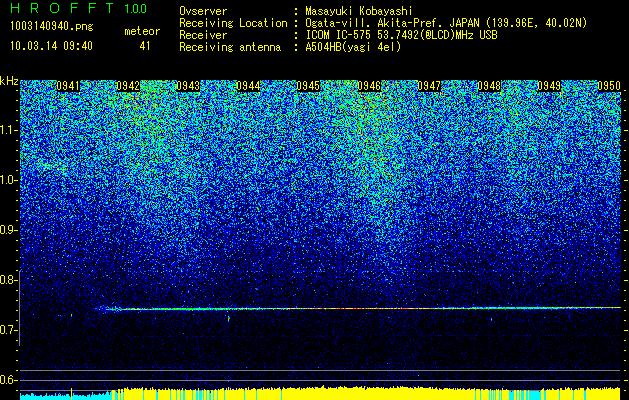
Task: Click the cyan signal level segment at bottom left
Action: 66,396
